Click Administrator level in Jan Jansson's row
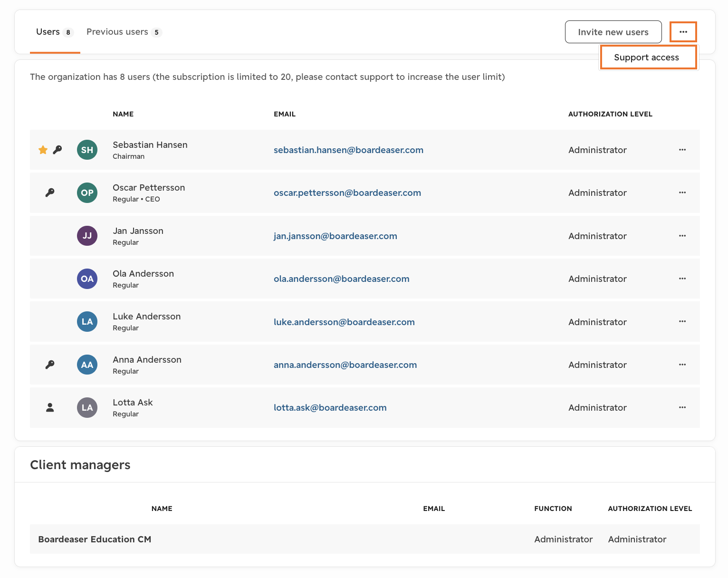 click(x=597, y=236)
